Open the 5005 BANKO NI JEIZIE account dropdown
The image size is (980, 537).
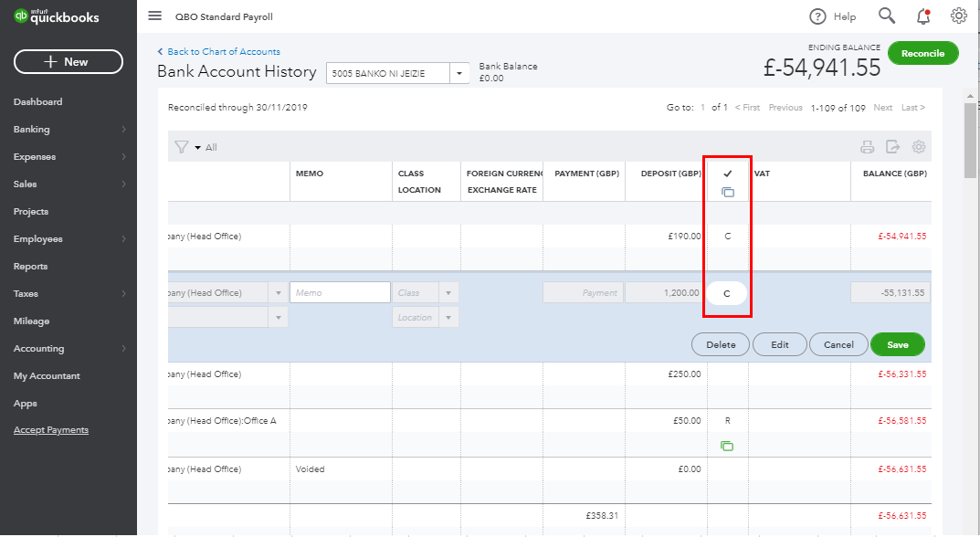tap(459, 72)
